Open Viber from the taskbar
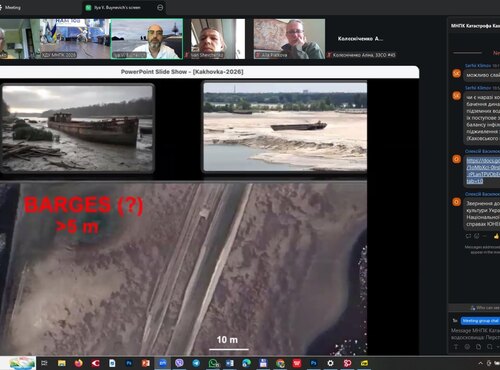 click(179, 363)
